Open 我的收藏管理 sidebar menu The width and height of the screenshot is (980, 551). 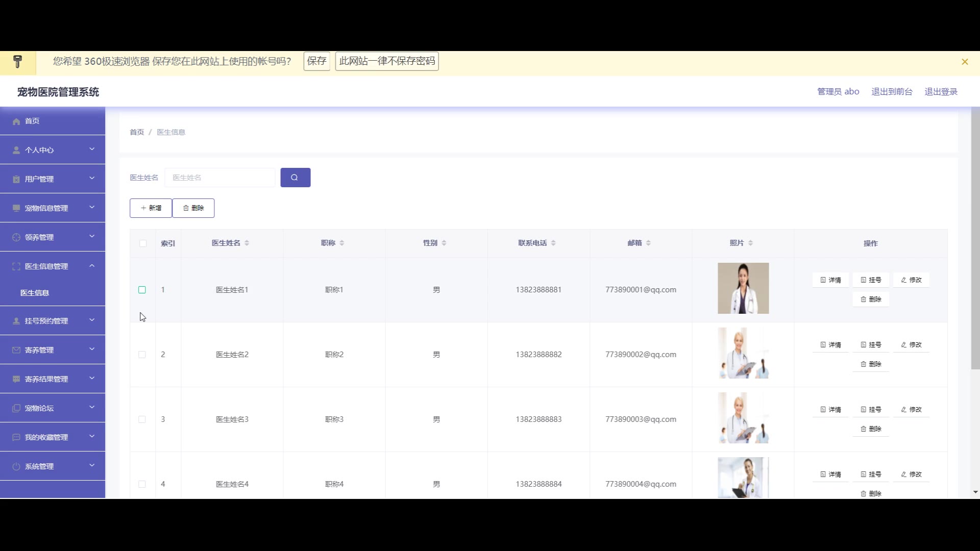coord(53,437)
